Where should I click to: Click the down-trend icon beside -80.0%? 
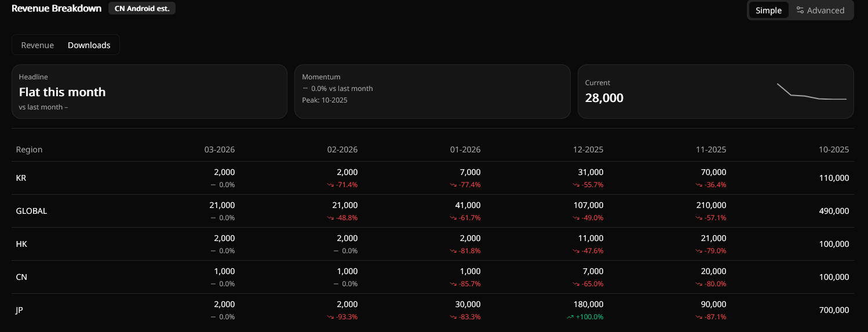point(699,284)
